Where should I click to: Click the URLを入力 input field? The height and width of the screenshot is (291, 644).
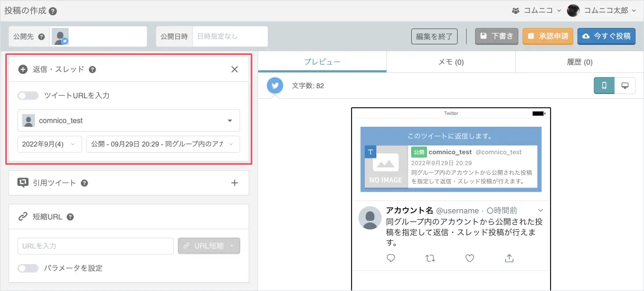pos(96,246)
